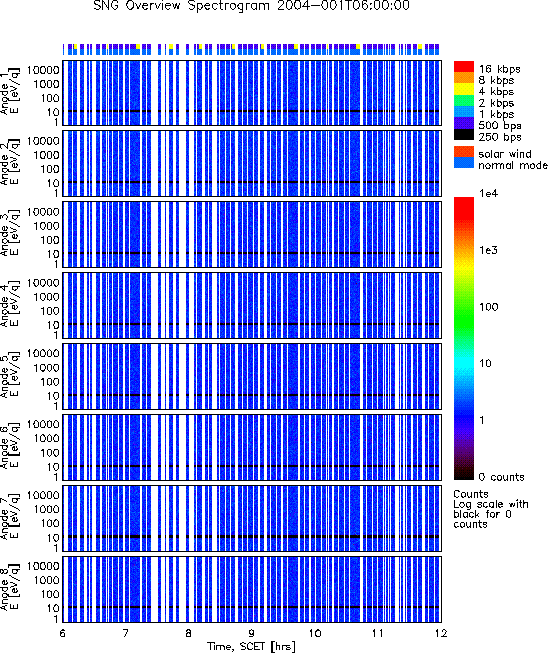
Task: Click the normal mode blue swatch
Action: click(464, 163)
